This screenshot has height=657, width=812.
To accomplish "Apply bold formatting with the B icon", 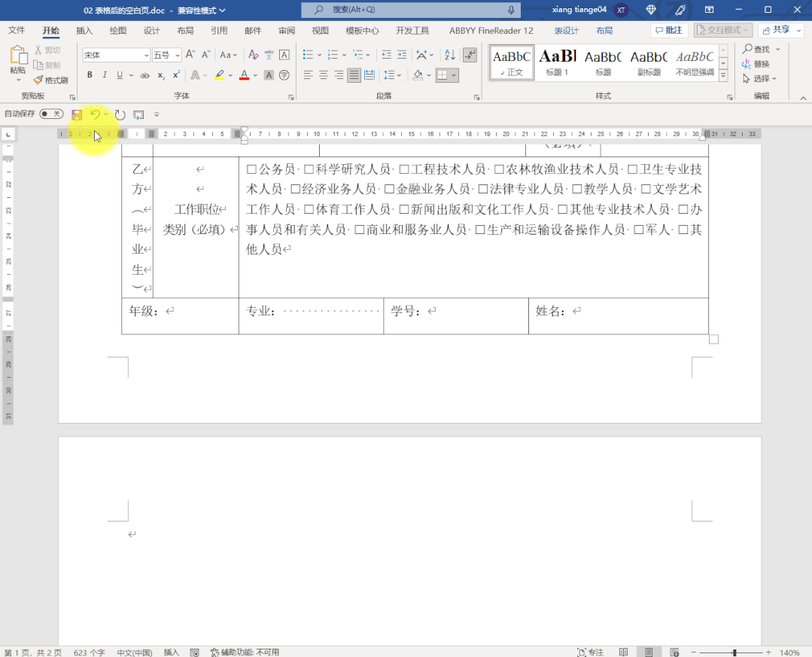I will tap(90, 75).
